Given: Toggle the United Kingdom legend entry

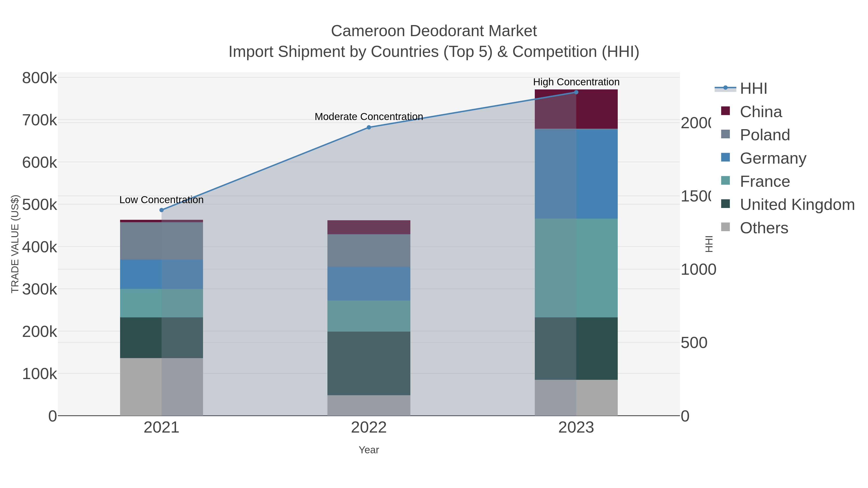Looking at the screenshot, I should point(788,204).
